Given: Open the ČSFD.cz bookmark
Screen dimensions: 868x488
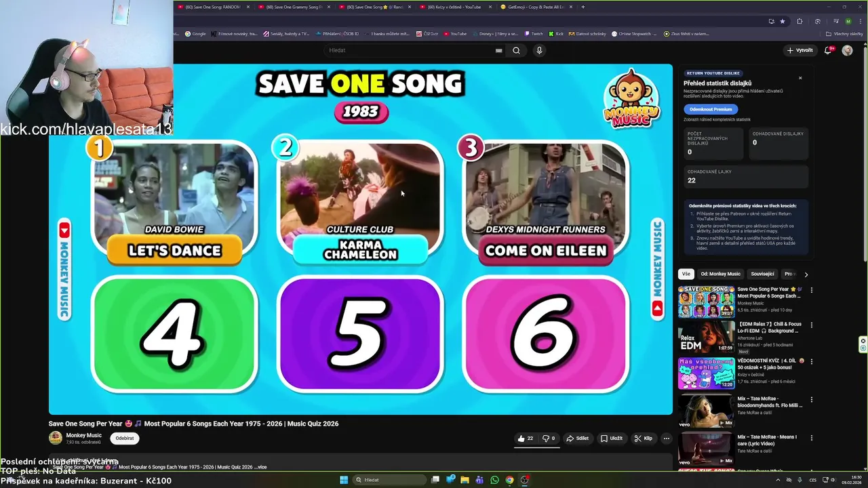Looking at the screenshot, I should click(x=427, y=34).
